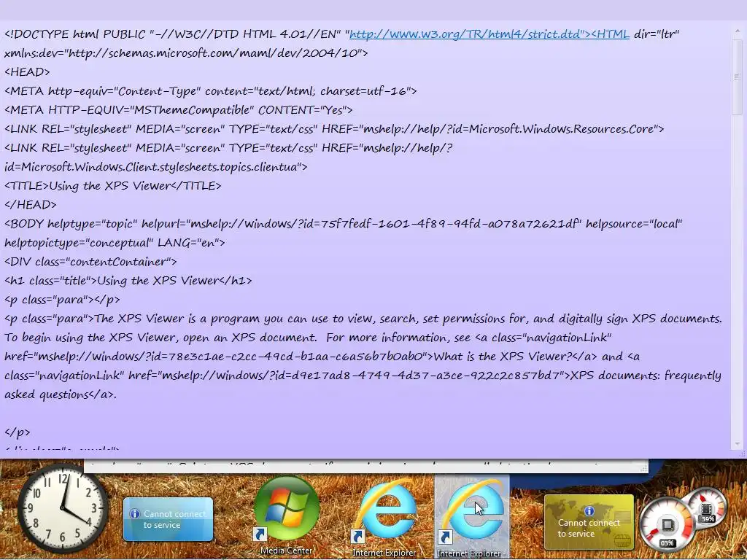The width and height of the screenshot is (747, 560).
Task: Click the scrollbar down arrow of the source viewer
Action: pos(738,444)
